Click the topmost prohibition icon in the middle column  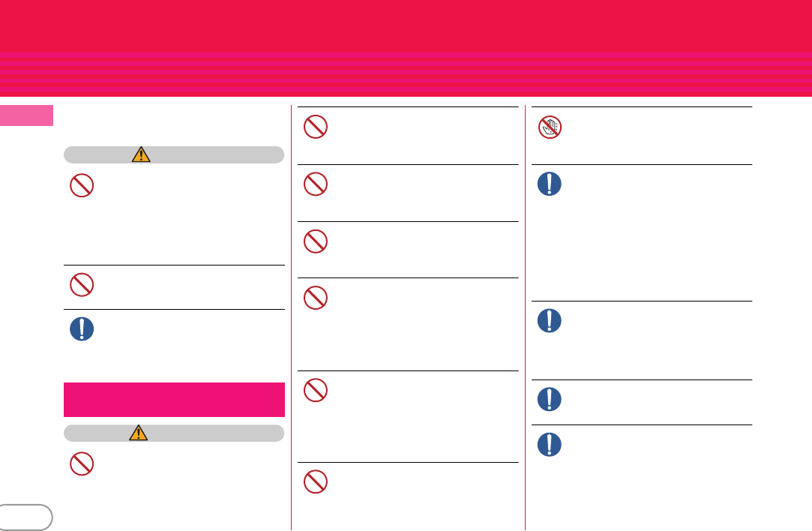pos(316,127)
